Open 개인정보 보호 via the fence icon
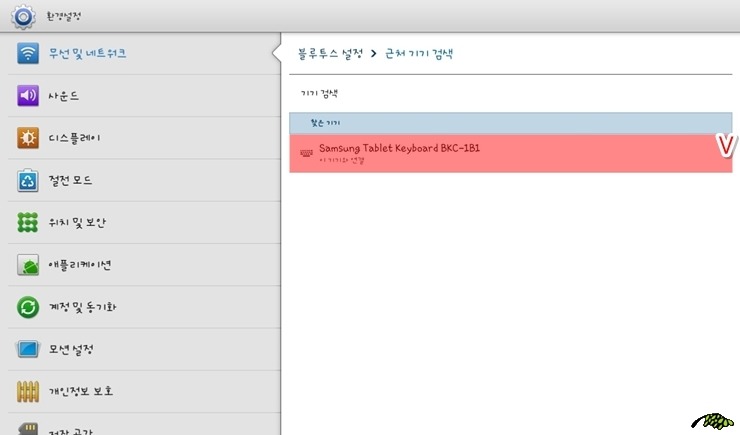The image size is (740, 435). pyautogui.click(x=28, y=391)
